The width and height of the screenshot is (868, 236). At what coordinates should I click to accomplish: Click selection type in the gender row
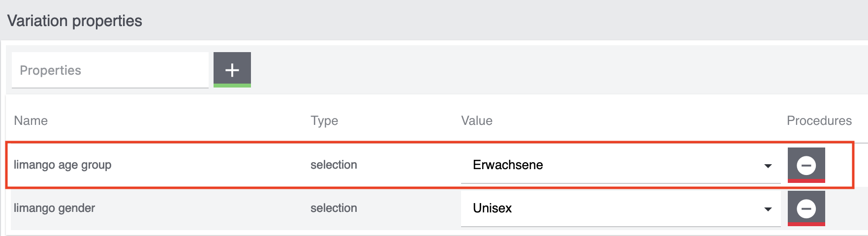pyautogui.click(x=334, y=208)
